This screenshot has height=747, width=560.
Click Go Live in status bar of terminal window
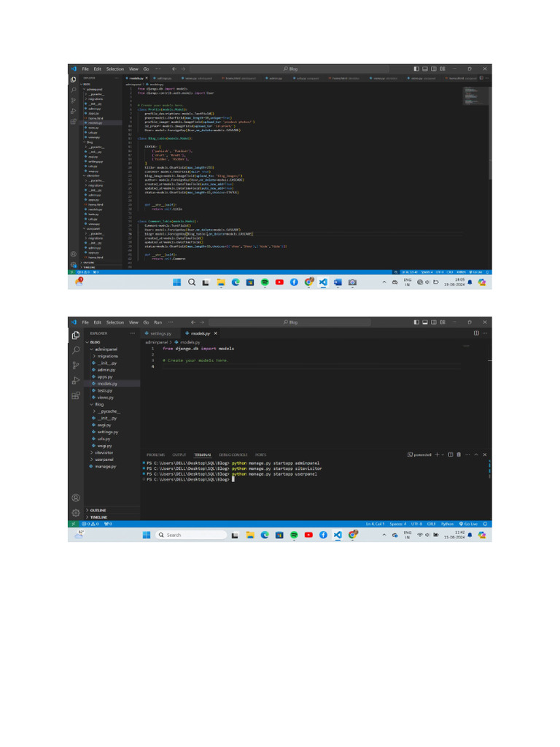pos(469,524)
